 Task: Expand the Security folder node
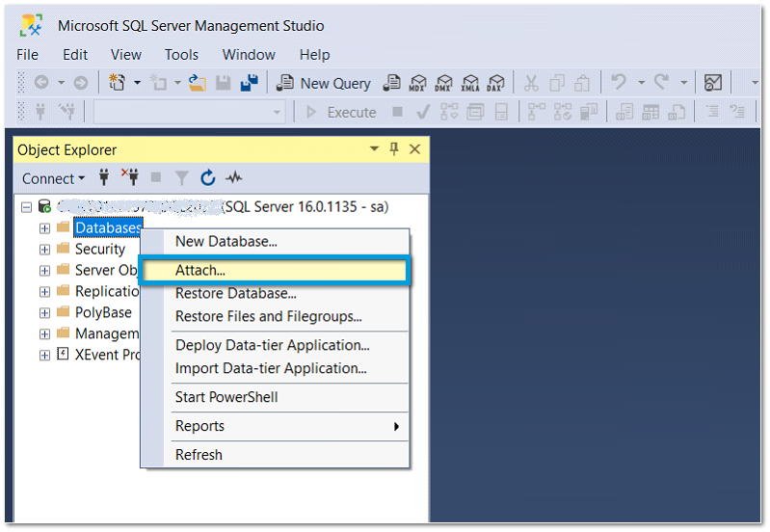pos(44,250)
